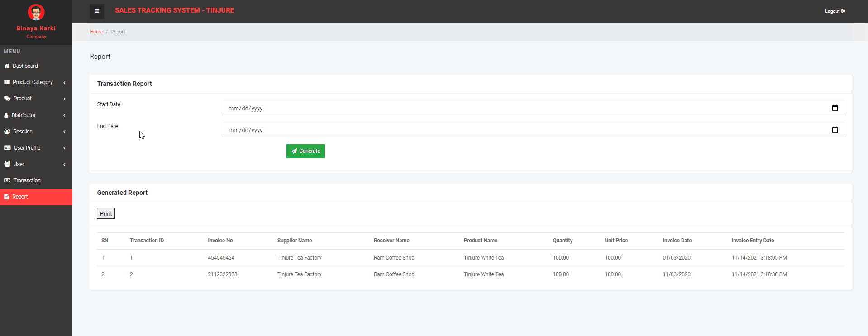Image resolution: width=868 pixels, height=336 pixels.
Task: Expand the Distributor submenu chevron
Action: coord(65,115)
